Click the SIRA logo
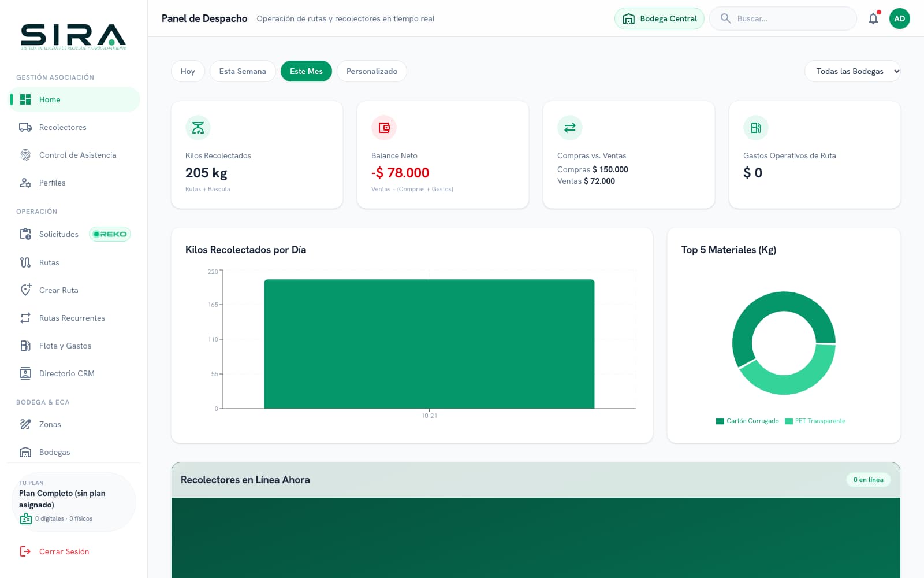Screen dimensions: 924x578 [73, 36]
